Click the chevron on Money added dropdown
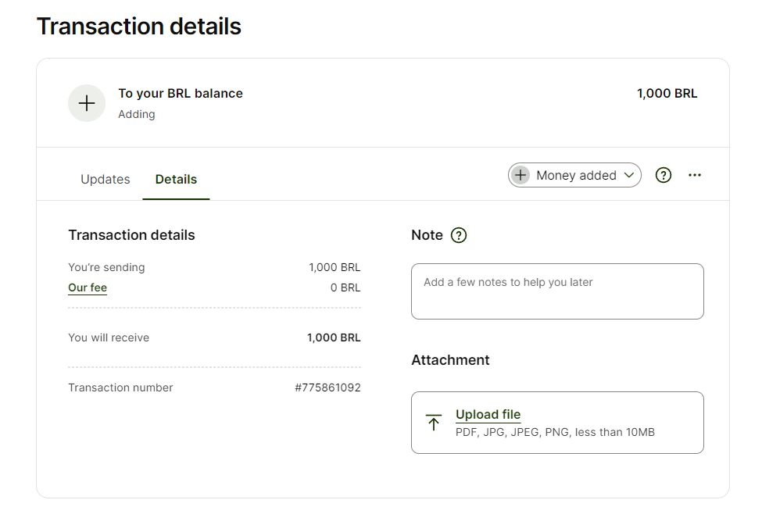 point(629,175)
